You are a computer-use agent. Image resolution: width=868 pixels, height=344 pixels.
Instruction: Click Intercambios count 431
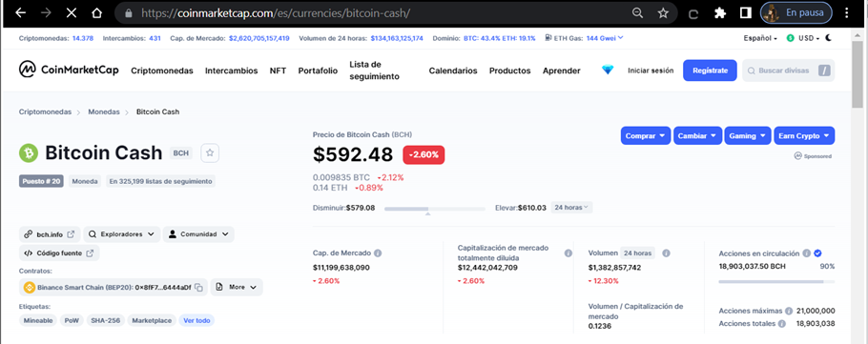(155, 38)
